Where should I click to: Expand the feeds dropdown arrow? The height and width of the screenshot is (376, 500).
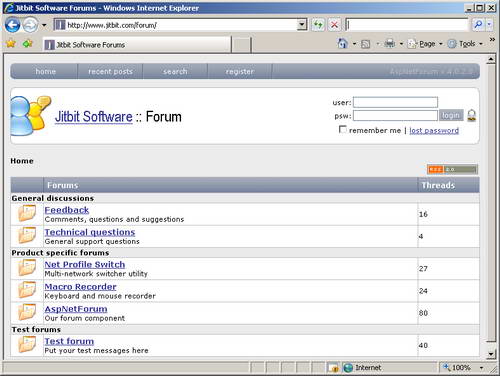point(378,44)
